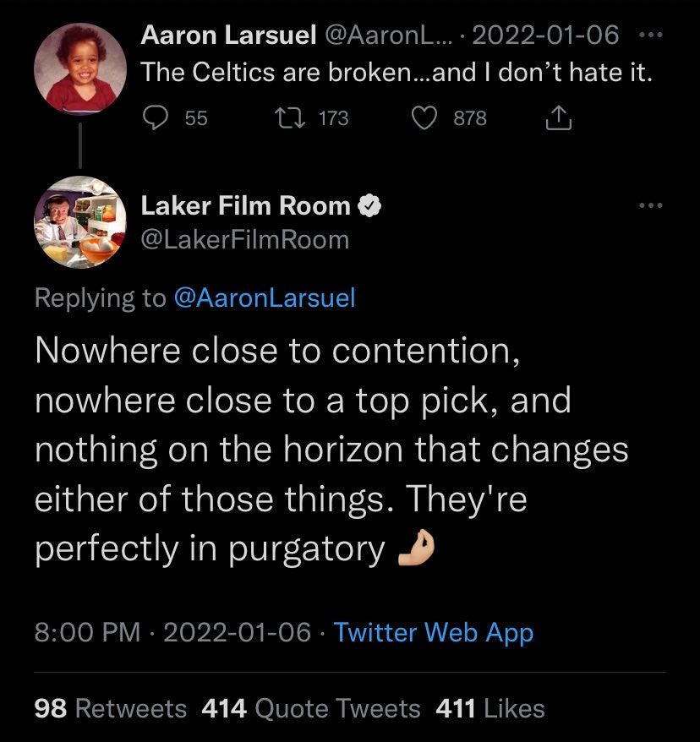Visit the @LakerFilmRoom handle
The height and width of the screenshot is (742, 700).
pos(245,240)
